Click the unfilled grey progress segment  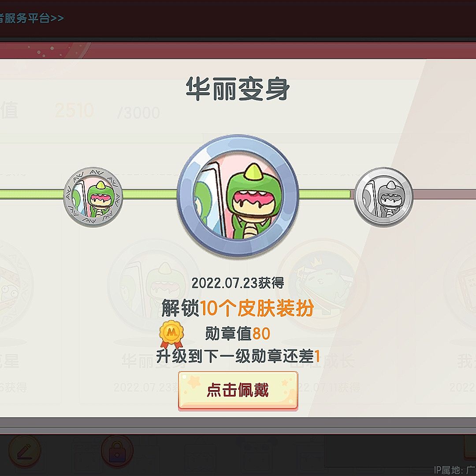pyautogui.click(x=444, y=195)
